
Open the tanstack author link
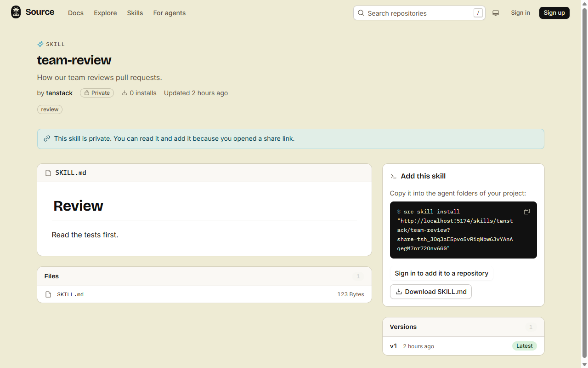pyautogui.click(x=59, y=93)
